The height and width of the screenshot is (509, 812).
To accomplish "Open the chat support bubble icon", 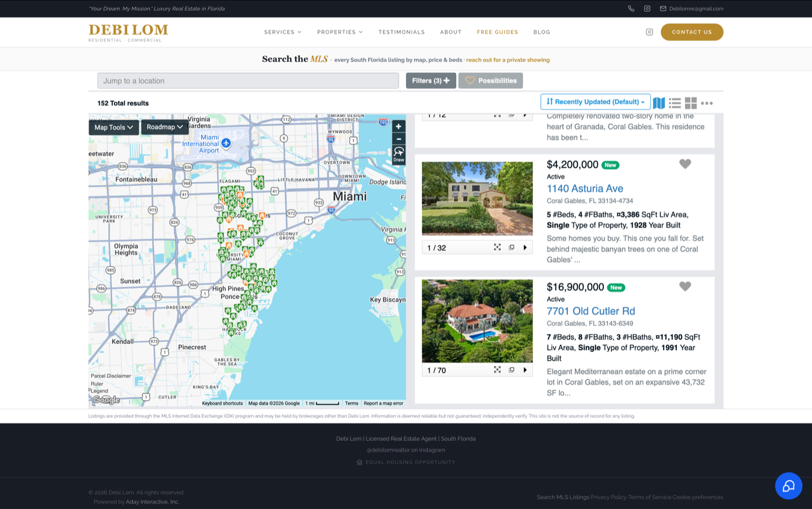I will coord(788,486).
